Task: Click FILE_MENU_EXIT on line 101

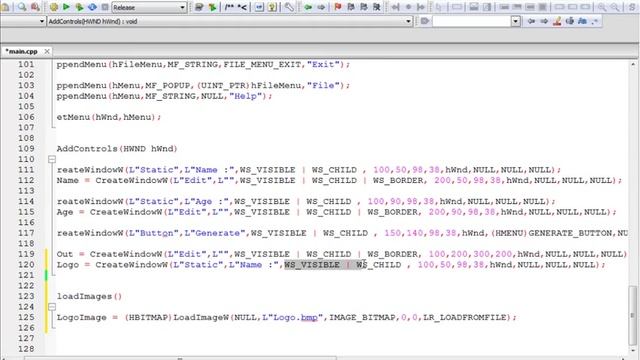Action: tap(262, 64)
